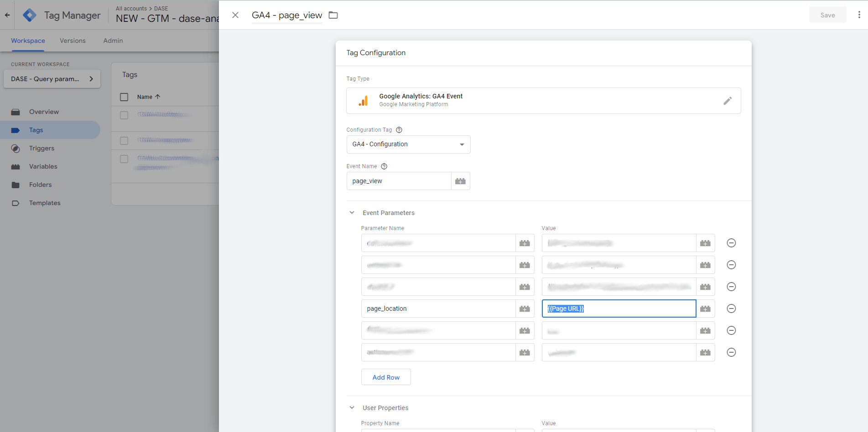
Task: Insert variable for Event Name field
Action: pyautogui.click(x=461, y=181)
